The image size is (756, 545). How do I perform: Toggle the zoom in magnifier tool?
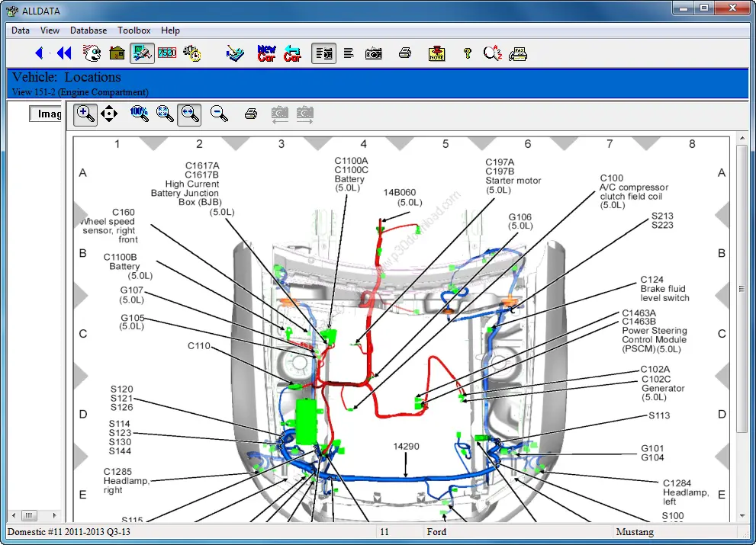click(85, 114)
